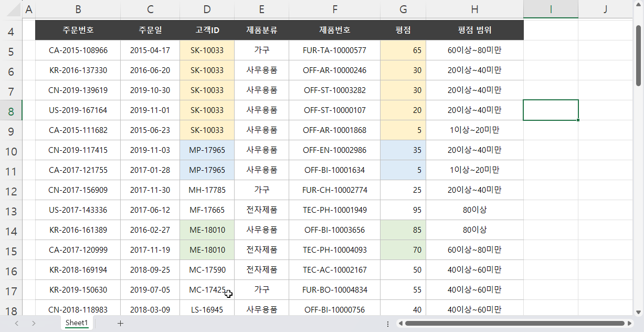Select date cell 2018-09-25

(150, 270)
